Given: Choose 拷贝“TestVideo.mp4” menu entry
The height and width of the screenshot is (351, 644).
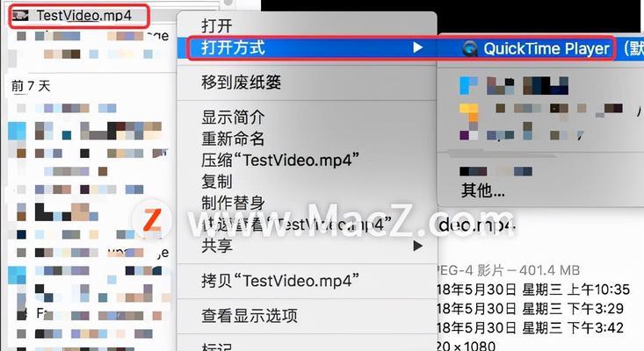Looking at the screenshot, I should (x=280, y=281).
